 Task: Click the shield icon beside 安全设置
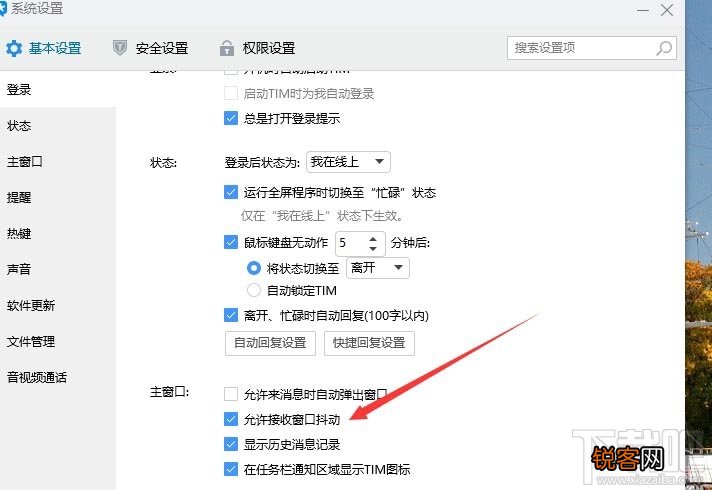120,48
